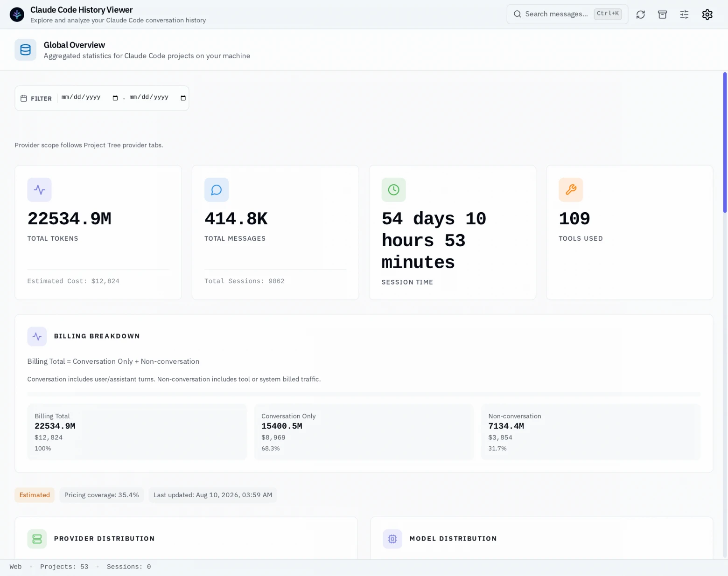Open the sliders filter settings icon

[x=684, y=14]
